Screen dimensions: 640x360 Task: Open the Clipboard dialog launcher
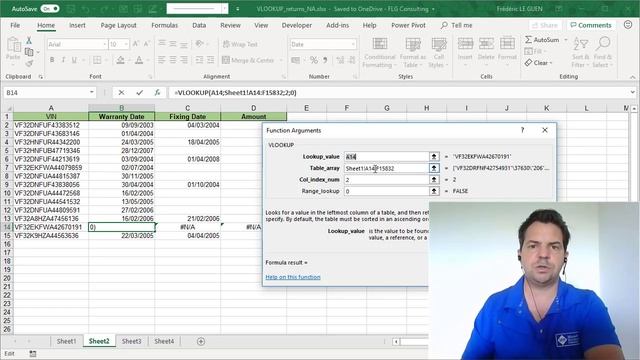pos(40,77)
